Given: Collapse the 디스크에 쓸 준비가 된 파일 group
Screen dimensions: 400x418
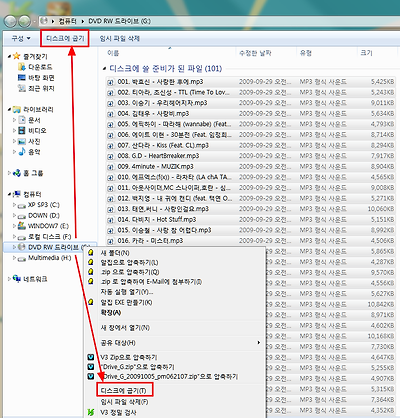Looking at the screenshot, I should (105, 69).
